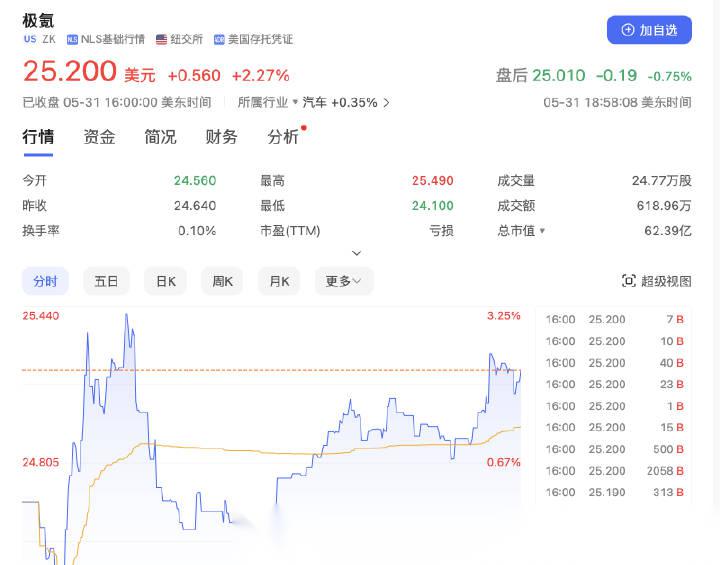Image resolution: width=720 pixels, height=565 pixels.
Task: Click the ZK ticker symbol
Action: pyautogui.click(x=49, y=40)
